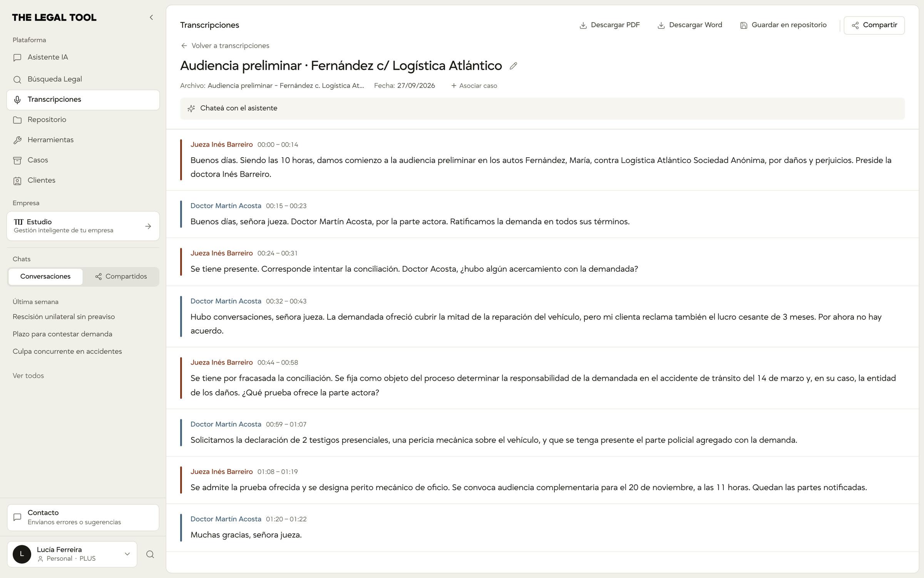Click the Compartir button
This screenshot has height=578, width=924.
tap(874, 25)
